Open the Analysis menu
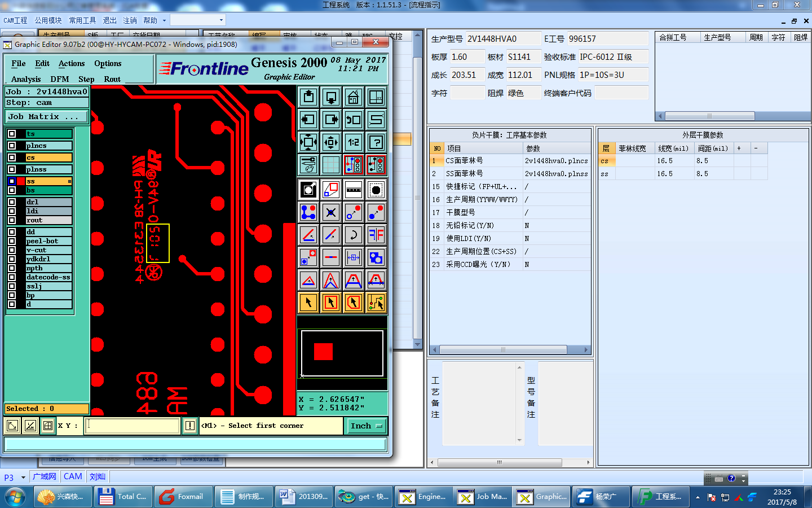The height and width of the screenshot is (508, 812). (26, 79)
